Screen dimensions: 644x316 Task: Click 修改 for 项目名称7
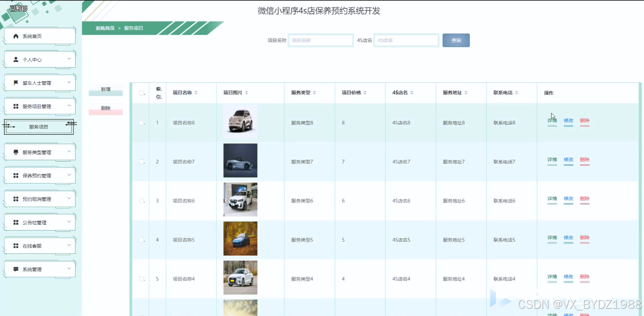pos(568,160)
